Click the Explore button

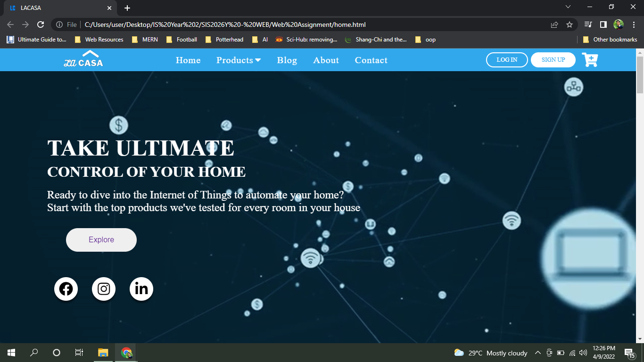[101, 239]
